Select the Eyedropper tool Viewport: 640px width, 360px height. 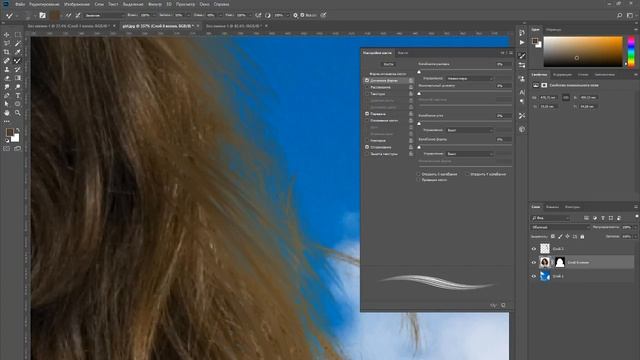[x=18, y=52]
